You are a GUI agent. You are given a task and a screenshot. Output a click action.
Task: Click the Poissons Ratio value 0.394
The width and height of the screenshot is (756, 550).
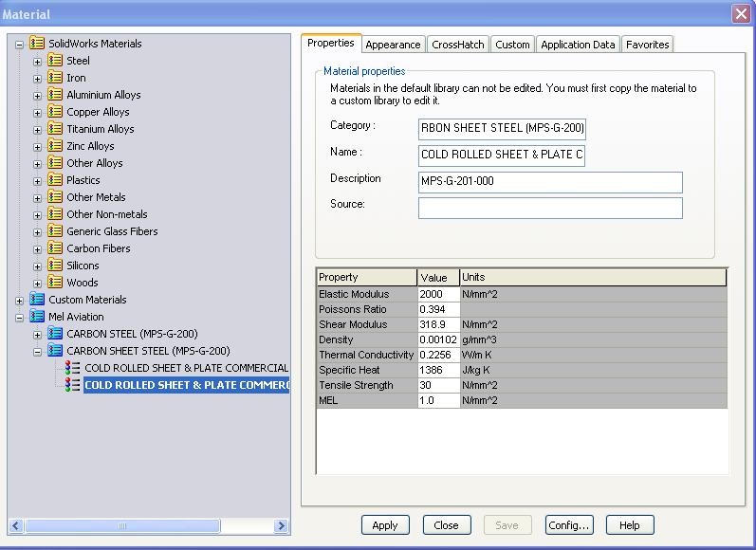point(438,309)
